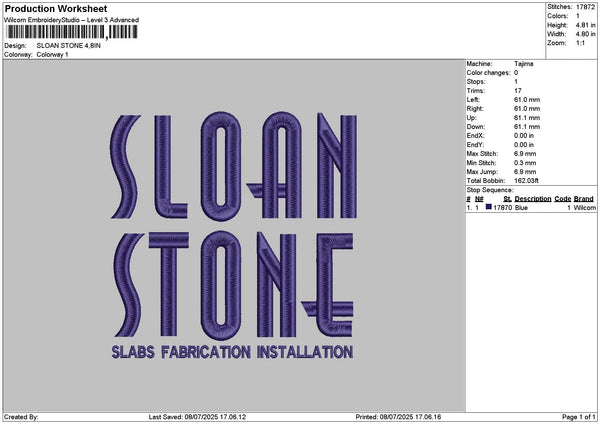Click the 'Created By:' footer label

[x=21, y=417]
